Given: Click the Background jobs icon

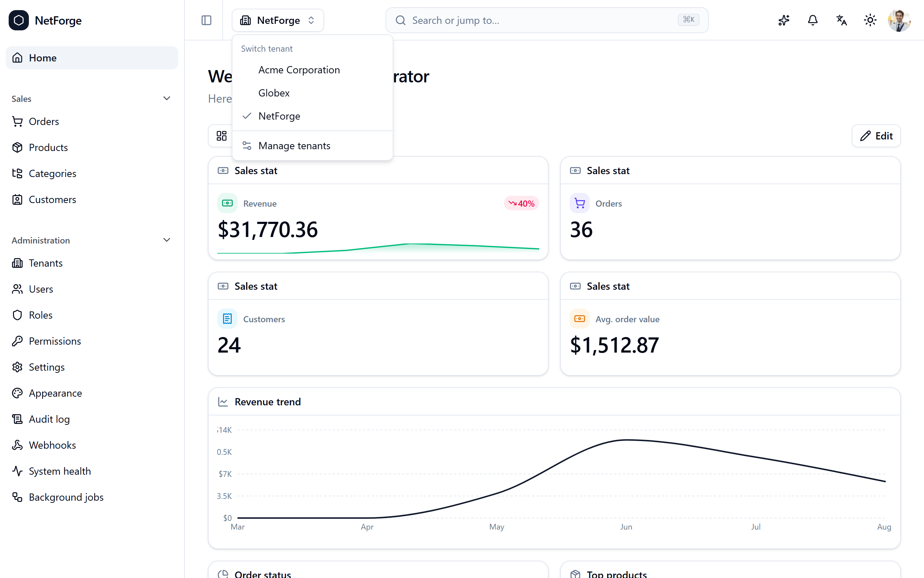Looking at the screenshot, I should [x=17, y=497].
